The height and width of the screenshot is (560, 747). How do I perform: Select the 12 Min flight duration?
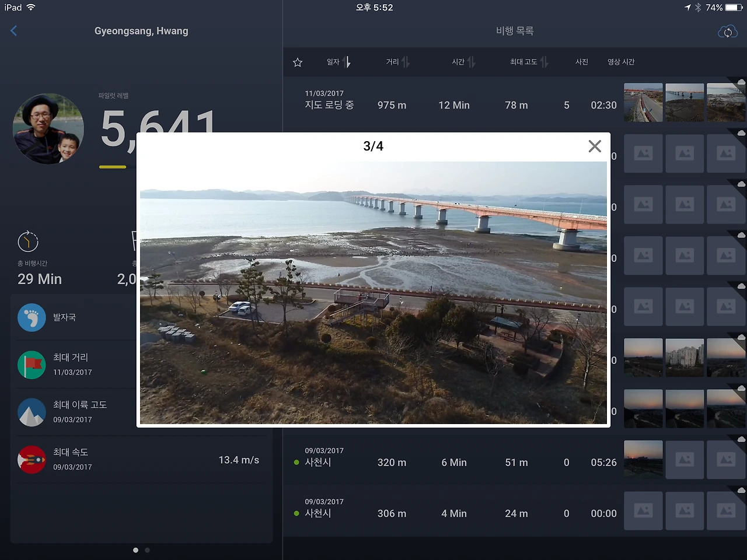[x=454, y=105]
